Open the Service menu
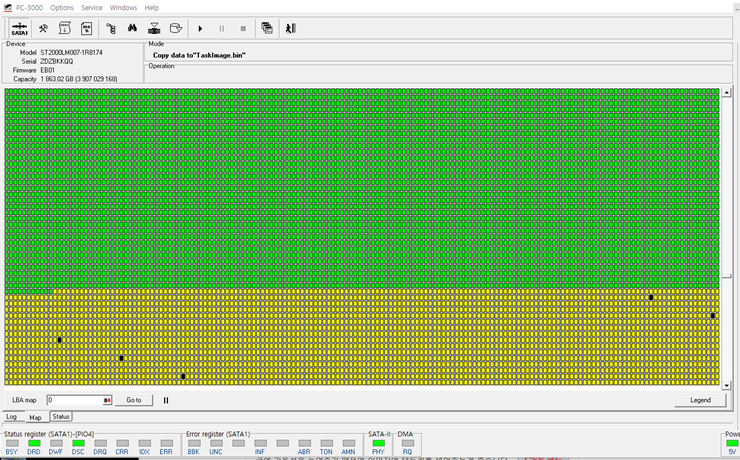Image resolution: width=740 pixels, height=460 pixels. 92,7
